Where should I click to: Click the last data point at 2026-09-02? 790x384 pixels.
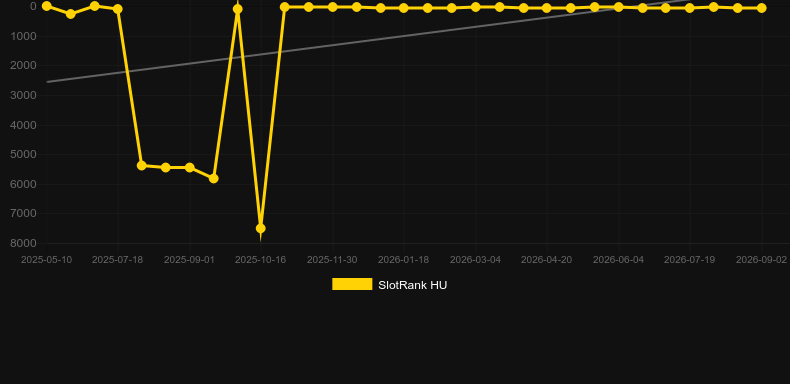[x=761, y=8]
